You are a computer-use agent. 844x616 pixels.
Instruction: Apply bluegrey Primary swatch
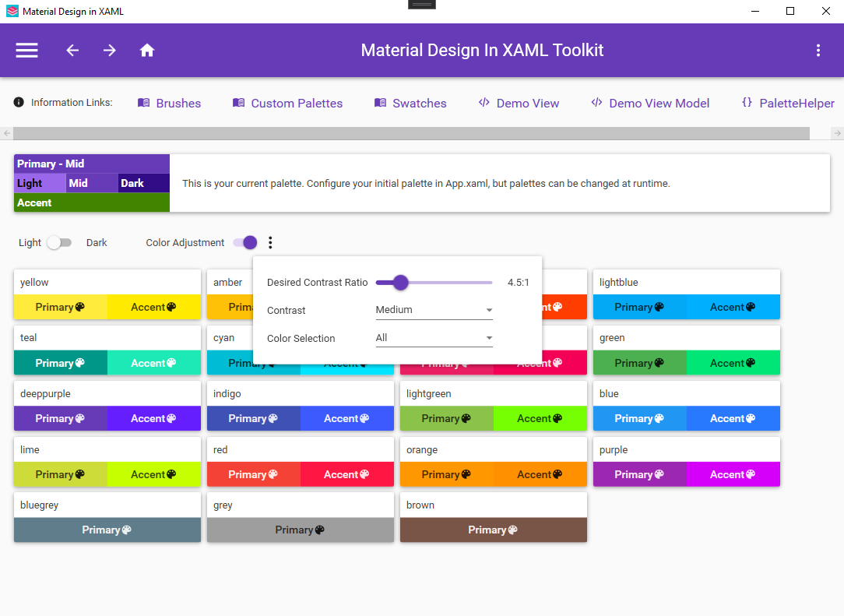tap(107, 530)
